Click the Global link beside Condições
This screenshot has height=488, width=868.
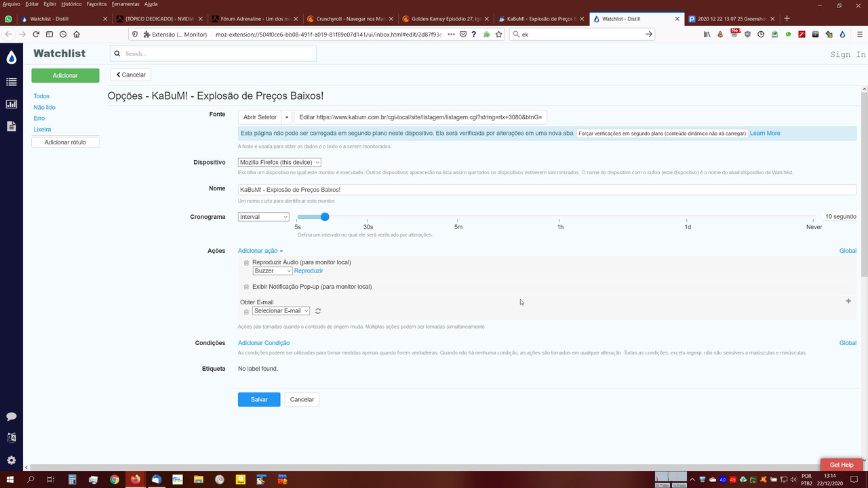tap(848, 343)
